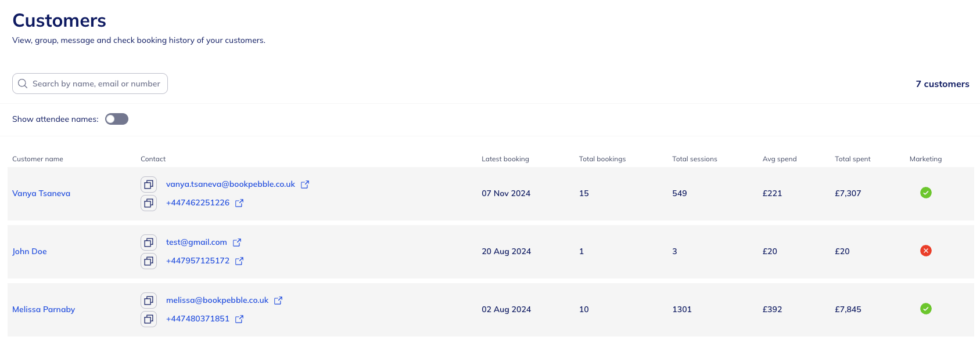Screen dimensions: 980x340
Task: Click John Doe's red marketing cross
Action: (x=926, y=251)
